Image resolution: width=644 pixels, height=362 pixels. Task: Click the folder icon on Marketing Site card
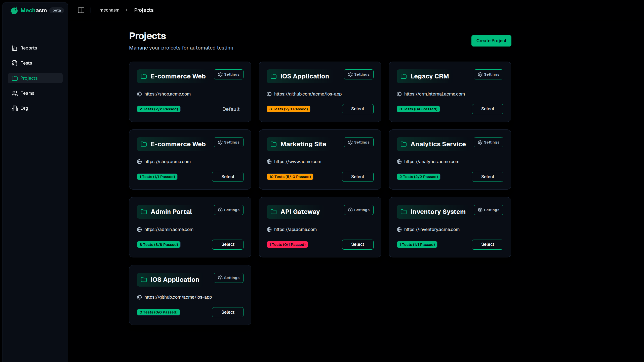click(x=273, y=144)
